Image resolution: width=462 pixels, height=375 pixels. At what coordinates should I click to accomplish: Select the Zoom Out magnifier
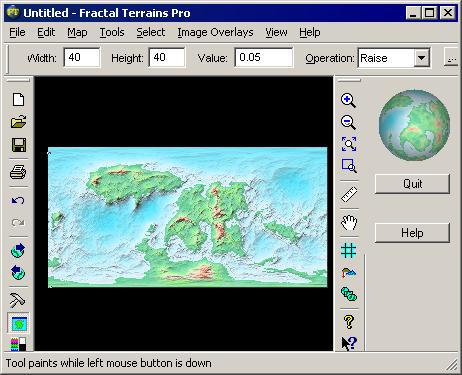tap(349, 122)
